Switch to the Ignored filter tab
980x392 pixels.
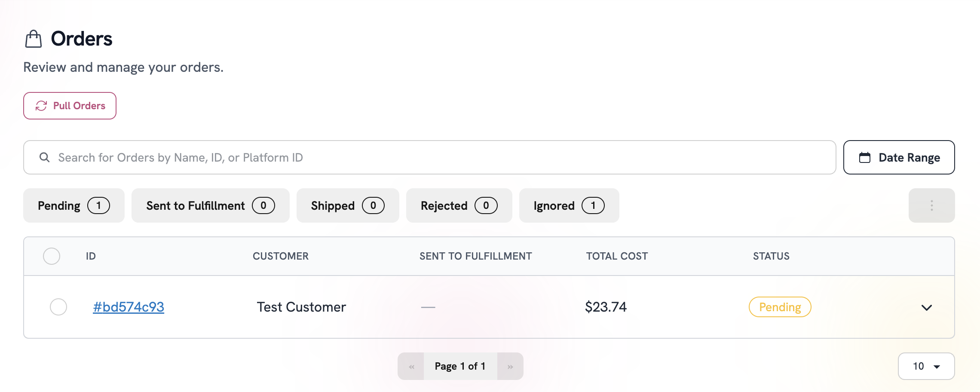coord(568,205)
